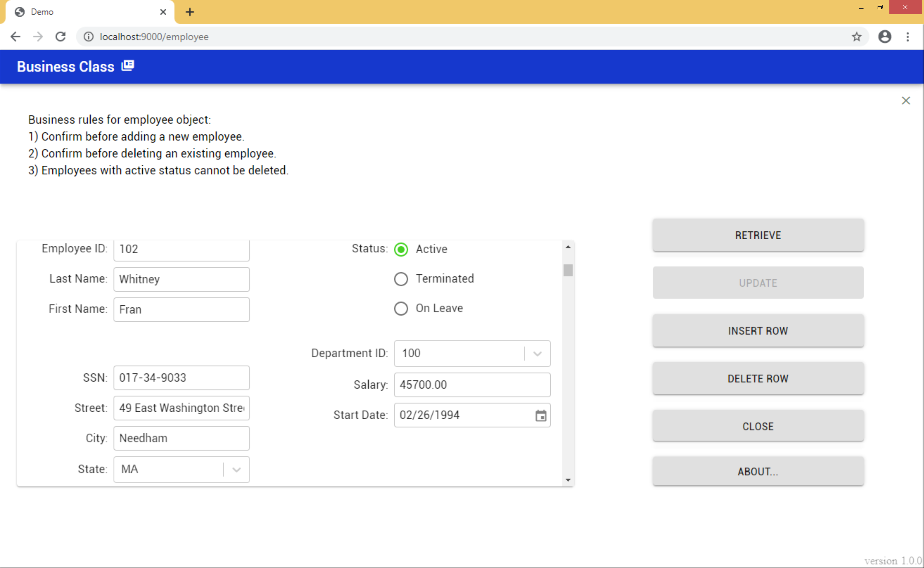Click the DELETE ROW button

coord(757,378)
